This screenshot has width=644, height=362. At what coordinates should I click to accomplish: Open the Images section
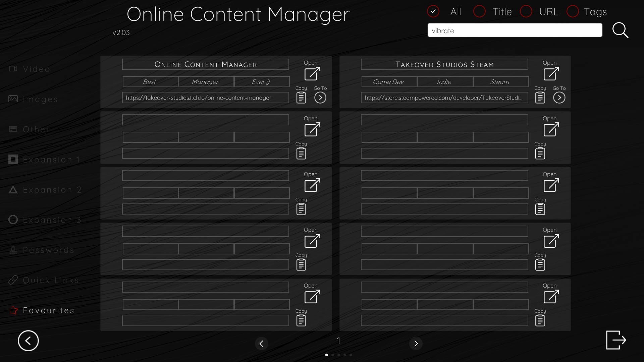tap(40, 99)
